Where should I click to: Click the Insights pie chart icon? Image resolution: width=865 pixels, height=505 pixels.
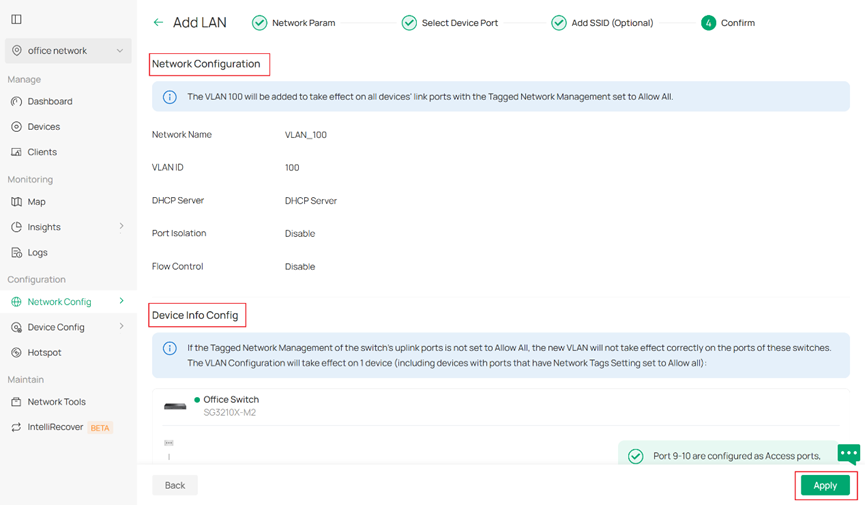pyautogui.click(x=17, y=227)
